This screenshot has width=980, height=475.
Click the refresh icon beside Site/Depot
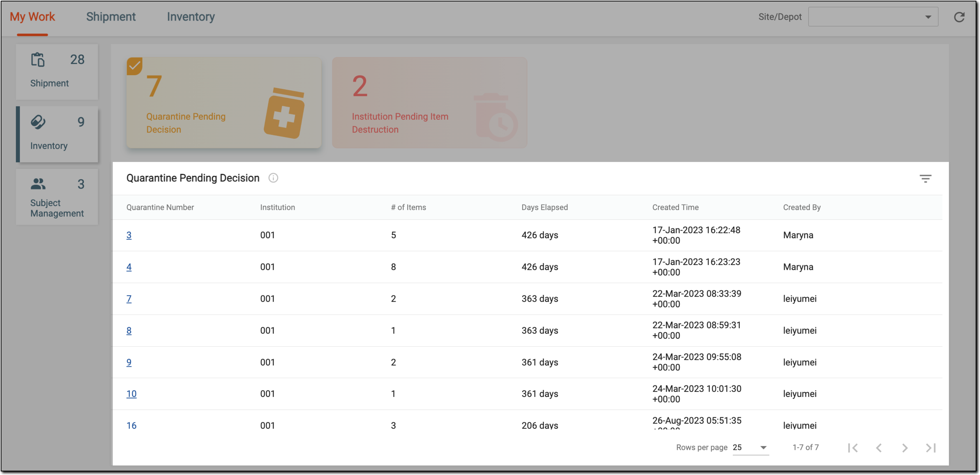pyautogui.click(x=959, y=17)
